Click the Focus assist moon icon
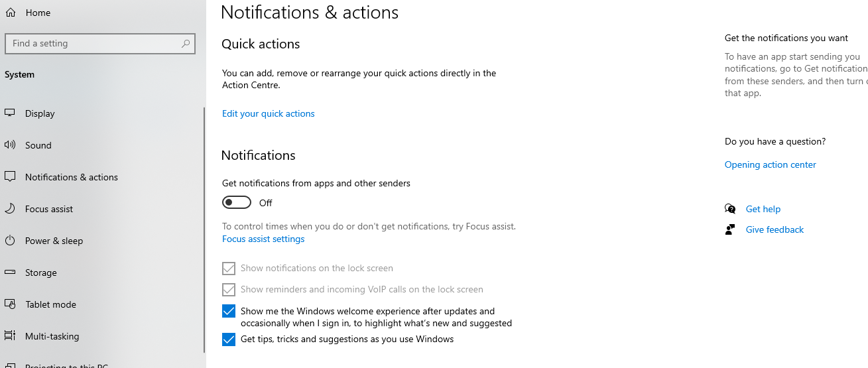Screen dimensions: 868x368 tap(10, 209)
